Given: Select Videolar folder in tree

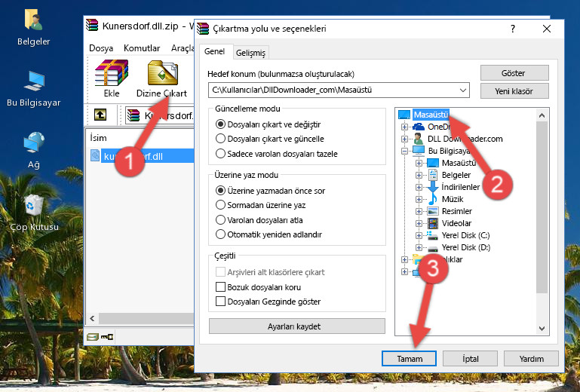Looking at the screenshot, I should point(456,223).
